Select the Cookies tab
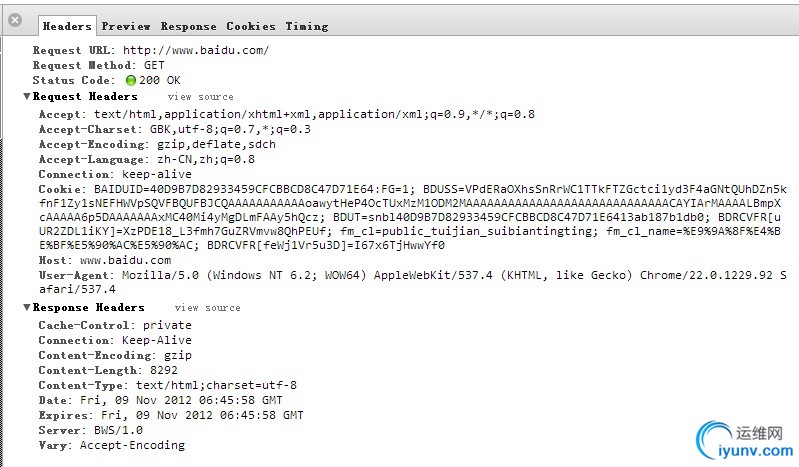 [251, 26]
